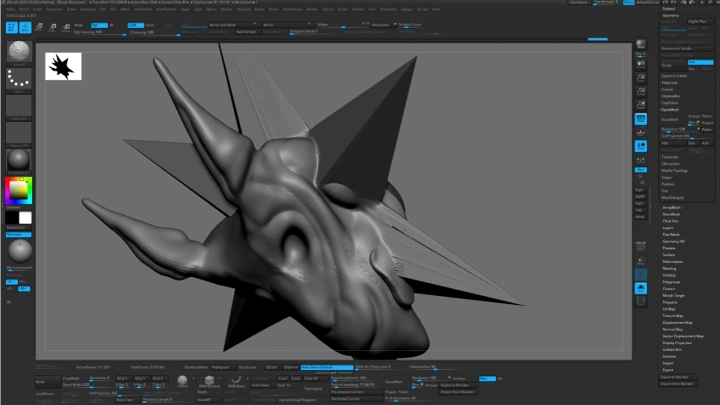The width and height of the screenshot is (720, 405).
Task: Toggle Local symmetry button
Action: point(641,146)
